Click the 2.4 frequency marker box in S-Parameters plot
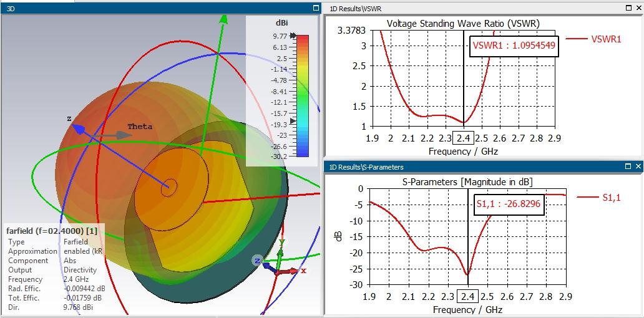 tap(468, 297)
